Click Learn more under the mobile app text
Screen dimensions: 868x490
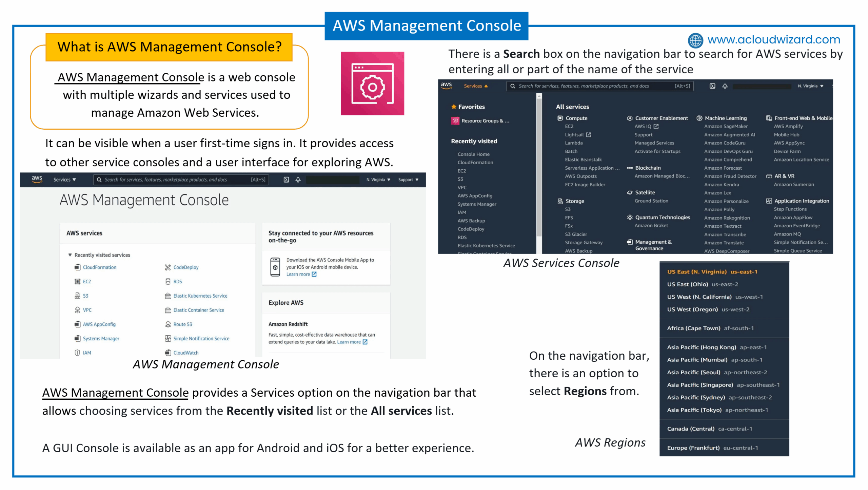pos(301,275)
